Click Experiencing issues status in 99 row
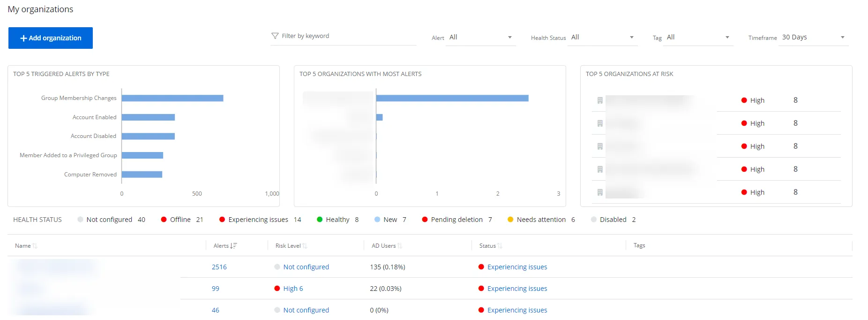The image size is (868, 320). point(517,289)
